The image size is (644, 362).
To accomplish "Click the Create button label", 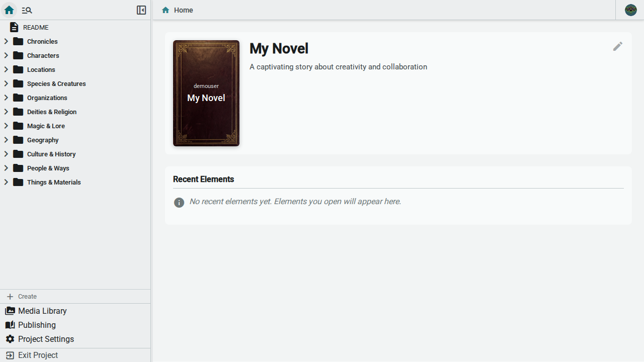I will (27, 297).
